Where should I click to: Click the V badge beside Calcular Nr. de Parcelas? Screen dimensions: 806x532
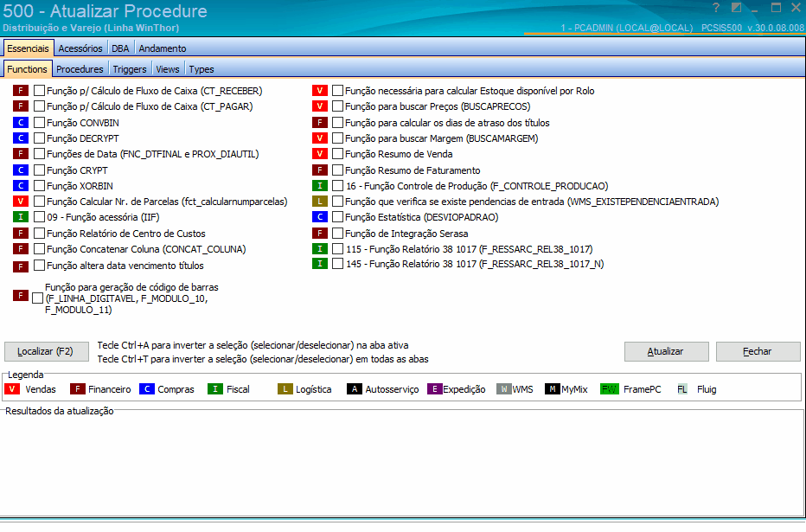tap(21, 202)
